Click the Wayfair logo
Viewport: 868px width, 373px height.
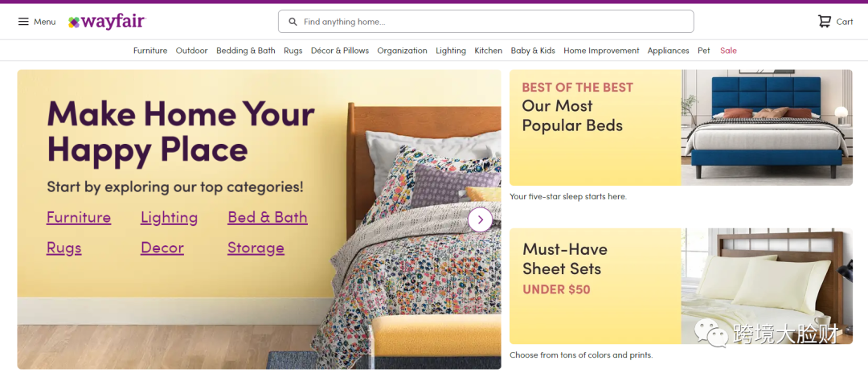click(x=107, y=22)
